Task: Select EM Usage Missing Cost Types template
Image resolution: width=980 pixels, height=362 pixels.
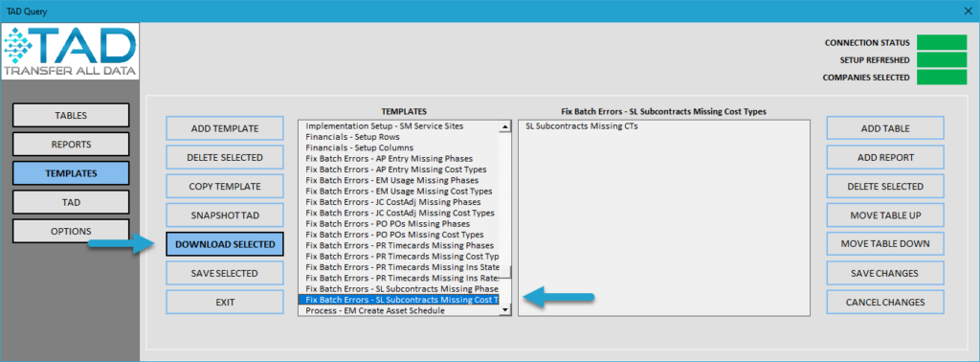Action: click(x=399, y=191)
